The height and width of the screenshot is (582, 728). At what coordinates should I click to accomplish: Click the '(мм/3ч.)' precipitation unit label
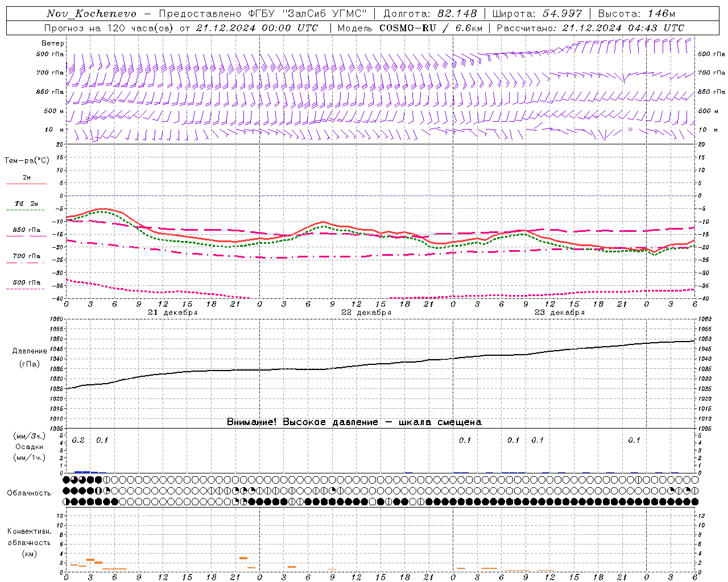29,436
